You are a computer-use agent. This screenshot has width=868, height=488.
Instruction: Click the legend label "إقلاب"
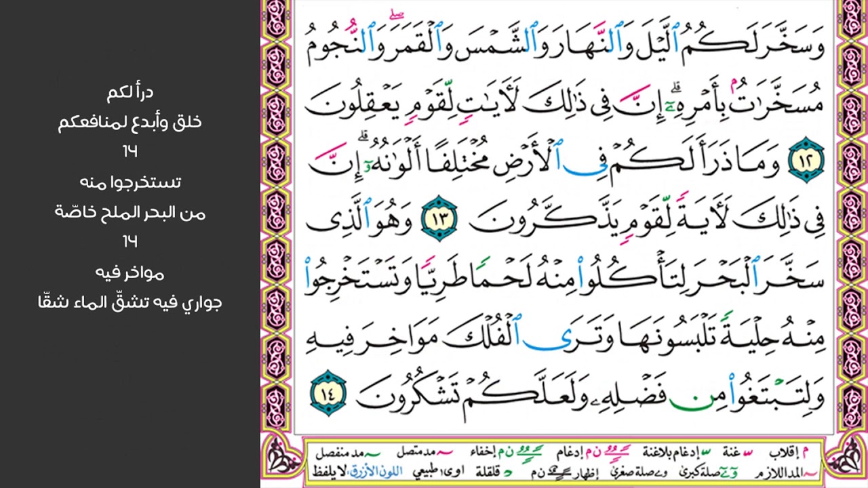[x=784, y=453]
